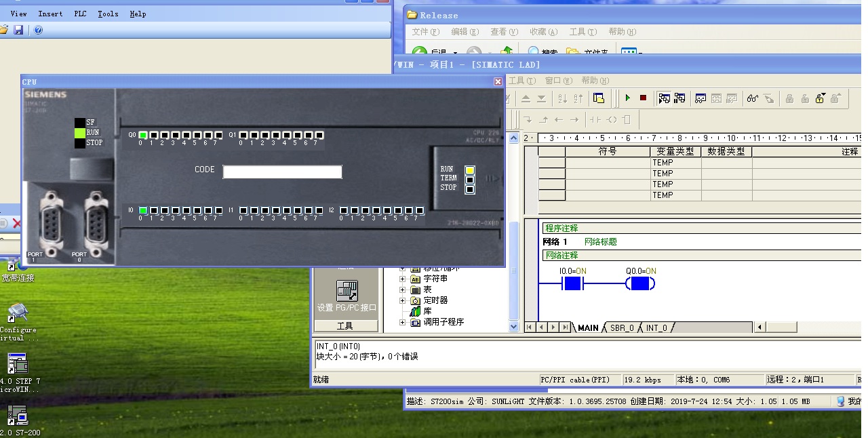Click the STEP 7 MicroWIN desktop icon
Viewport: 868px width, 438px height.
tap(18, 373)
